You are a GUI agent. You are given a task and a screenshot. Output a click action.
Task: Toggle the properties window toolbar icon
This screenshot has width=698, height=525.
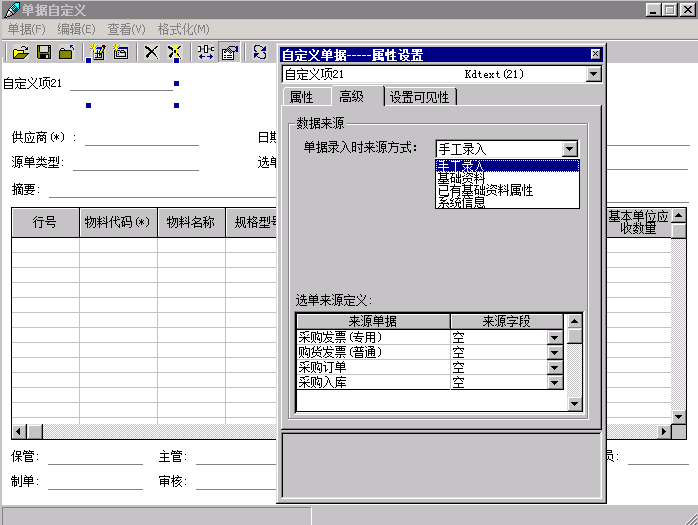(230, 52)
